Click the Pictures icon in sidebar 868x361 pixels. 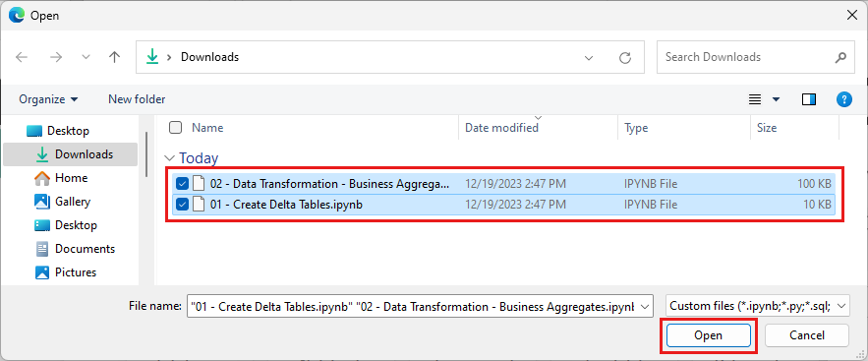pos(42,272)
